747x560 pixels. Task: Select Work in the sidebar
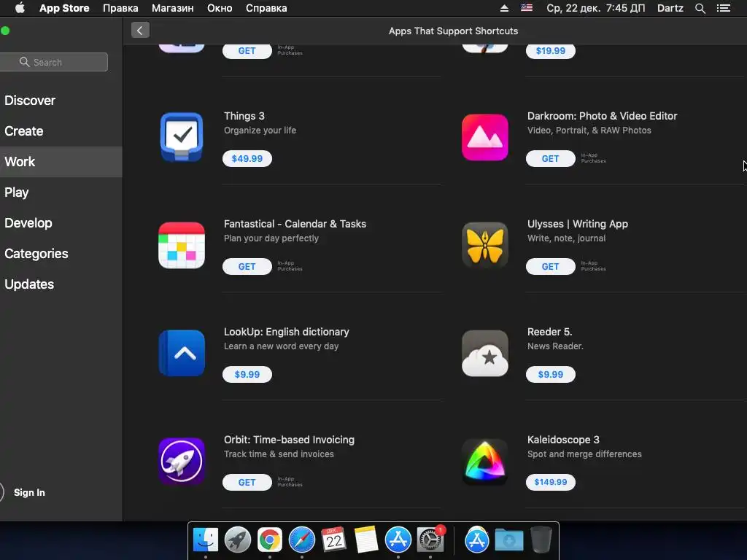click(61, 161)
